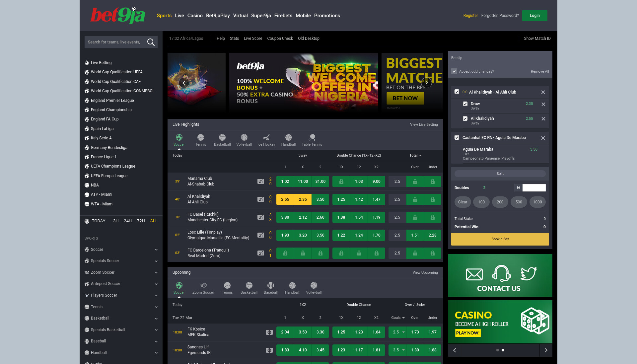Viewport: 637px width, 364px height.
Task: Go to next promo in right carousel
Action: point(546,350)
